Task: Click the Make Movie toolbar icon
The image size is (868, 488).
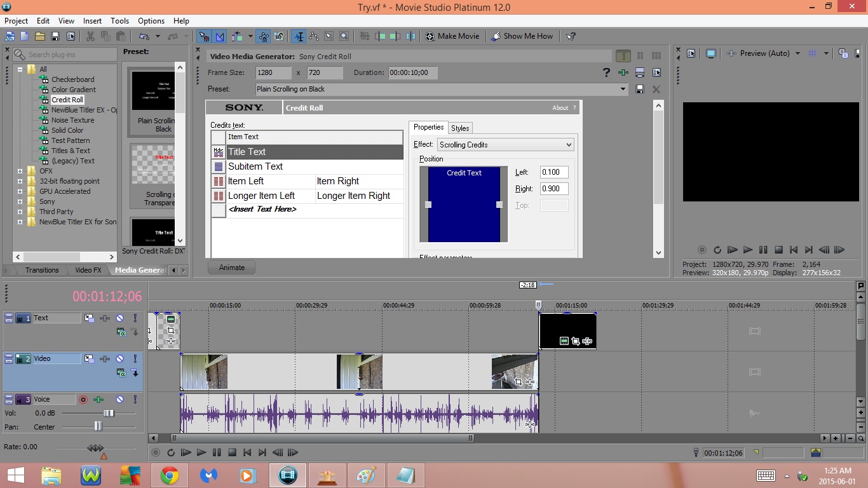Action: click(452, 36)
